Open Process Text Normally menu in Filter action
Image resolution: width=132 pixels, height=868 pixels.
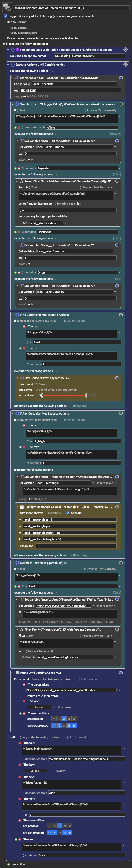coord(96,635)
